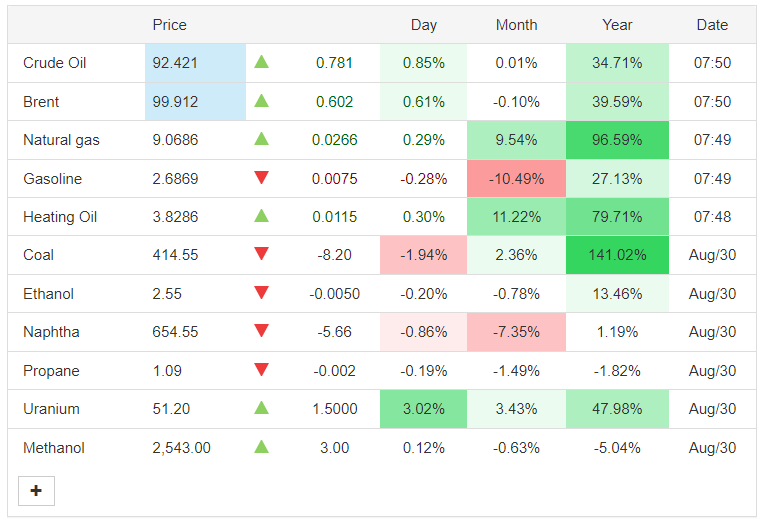This screenshot has width=766, height=522.
Task: Open the Heating Oil commodity link
Action: pyautogui.click(x=60, y=217)
